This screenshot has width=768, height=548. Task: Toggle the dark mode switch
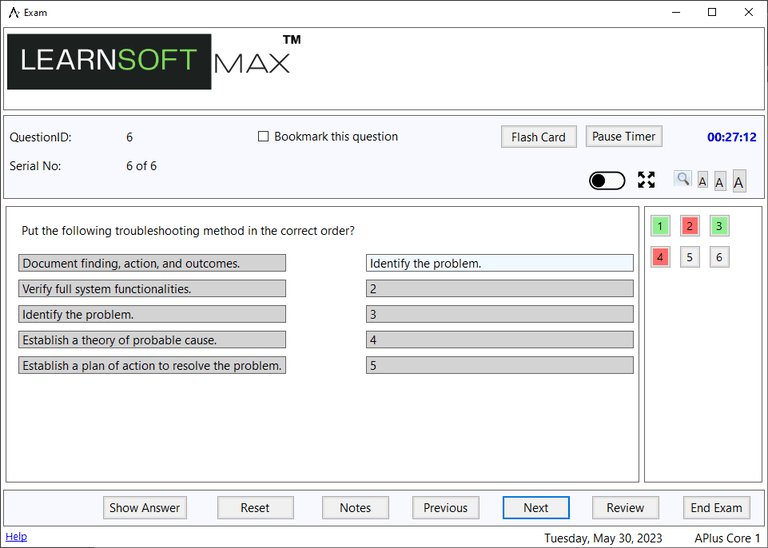(607, 180)
